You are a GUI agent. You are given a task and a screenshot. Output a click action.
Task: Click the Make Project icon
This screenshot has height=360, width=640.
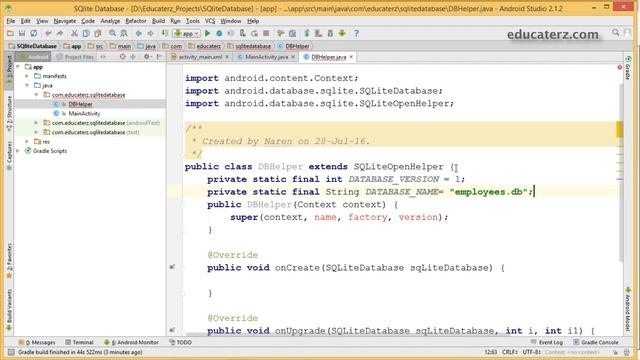pyautogui.click(x=164, y=33)
